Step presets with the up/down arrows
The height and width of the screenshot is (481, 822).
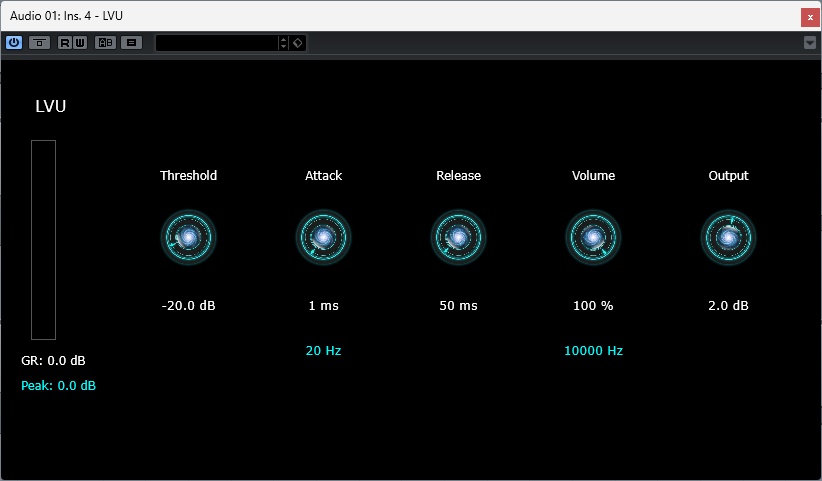tap(283, 43)
